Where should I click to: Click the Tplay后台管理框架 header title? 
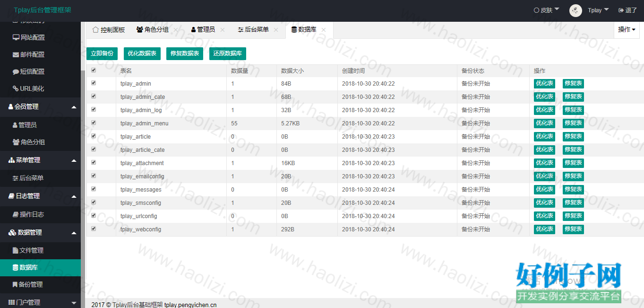(43, 10)
